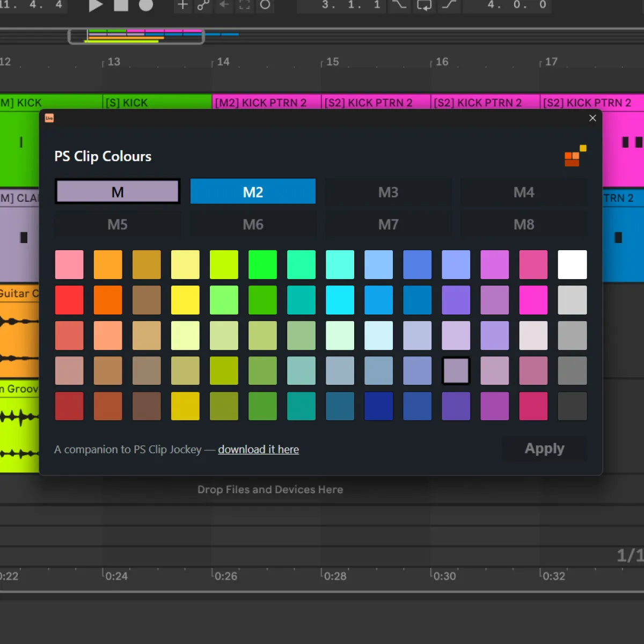
Task: Select the first [S2] KICK PTRN 2 clip
Action: point(376,102)
